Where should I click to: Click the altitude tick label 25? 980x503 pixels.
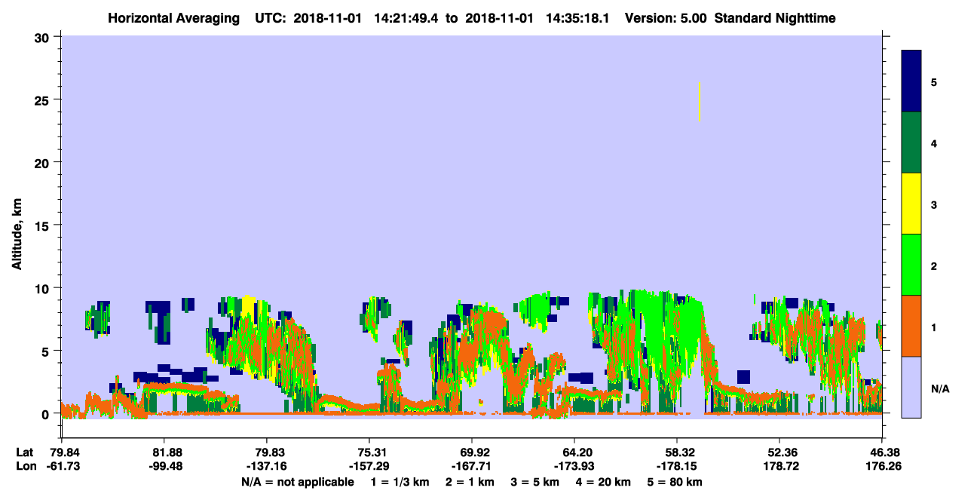click(43, 100)
